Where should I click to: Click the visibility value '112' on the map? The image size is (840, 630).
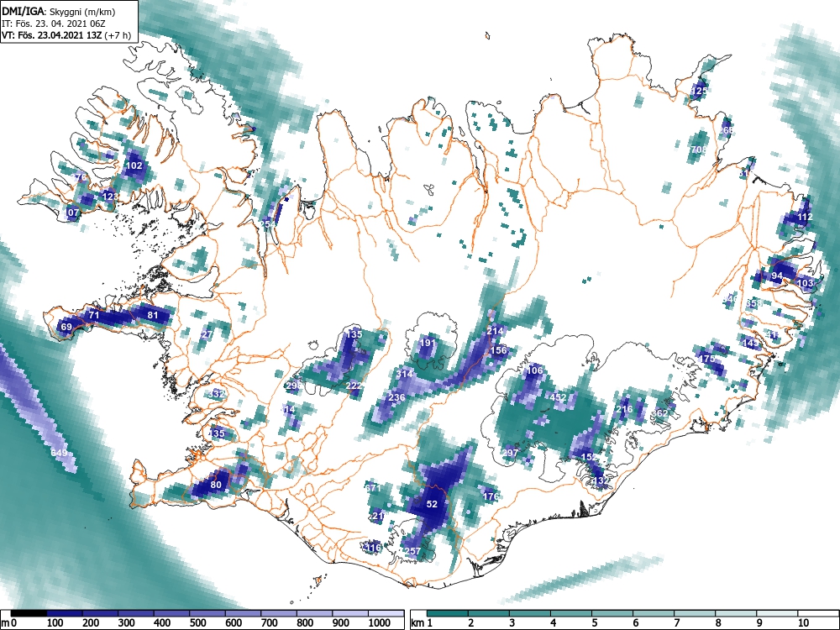pyautogui.click(x=805, y=217)
